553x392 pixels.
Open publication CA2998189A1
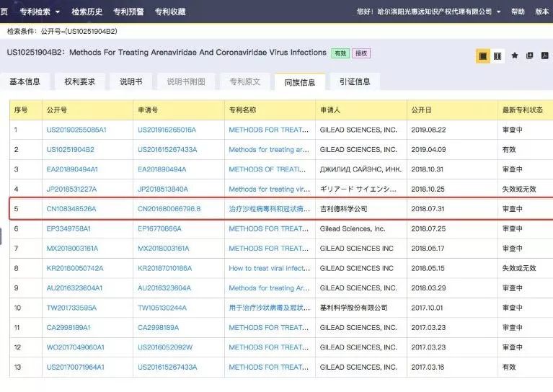point(68,327)
